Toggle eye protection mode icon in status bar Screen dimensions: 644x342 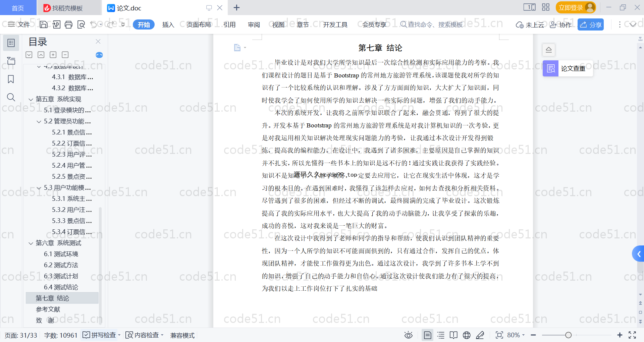point(408,335)
